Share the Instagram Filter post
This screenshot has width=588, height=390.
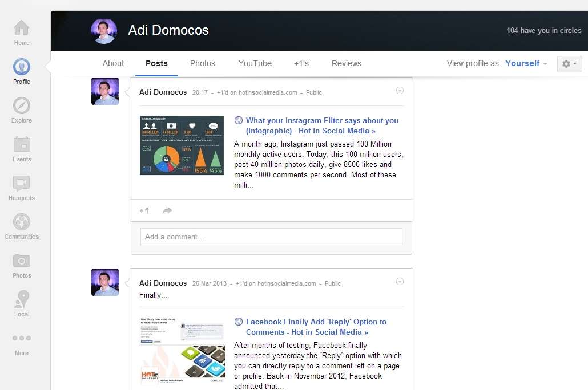point(167,210)
